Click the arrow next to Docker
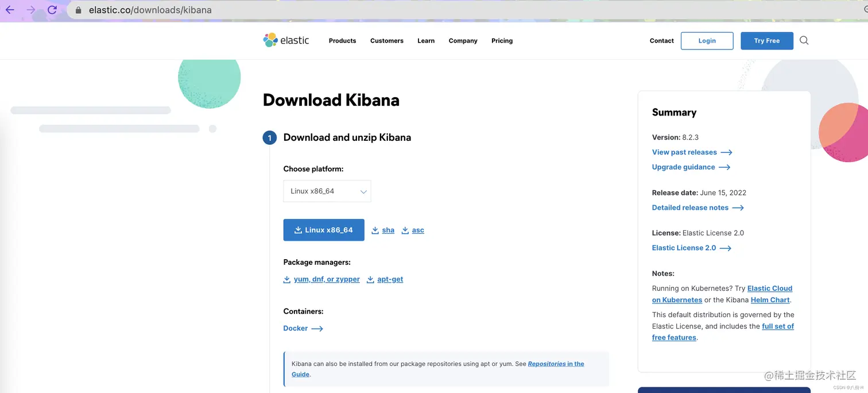The width and height of the screenshot is (868, 393). (x=317, y=329)
